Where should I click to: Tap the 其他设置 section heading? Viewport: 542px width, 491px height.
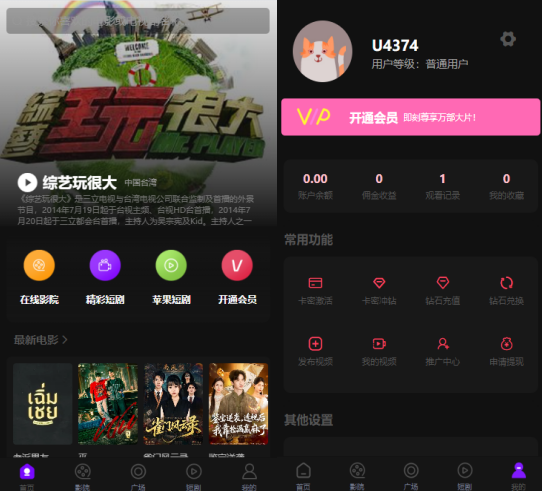[x=308, y=420]
